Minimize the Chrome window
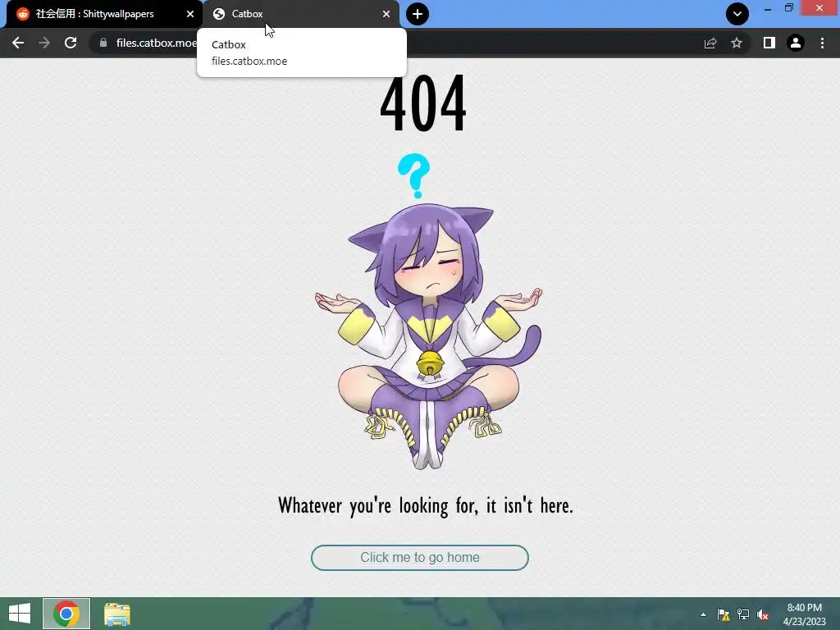This screenshot has width=840, height=630. coord(768,8)
